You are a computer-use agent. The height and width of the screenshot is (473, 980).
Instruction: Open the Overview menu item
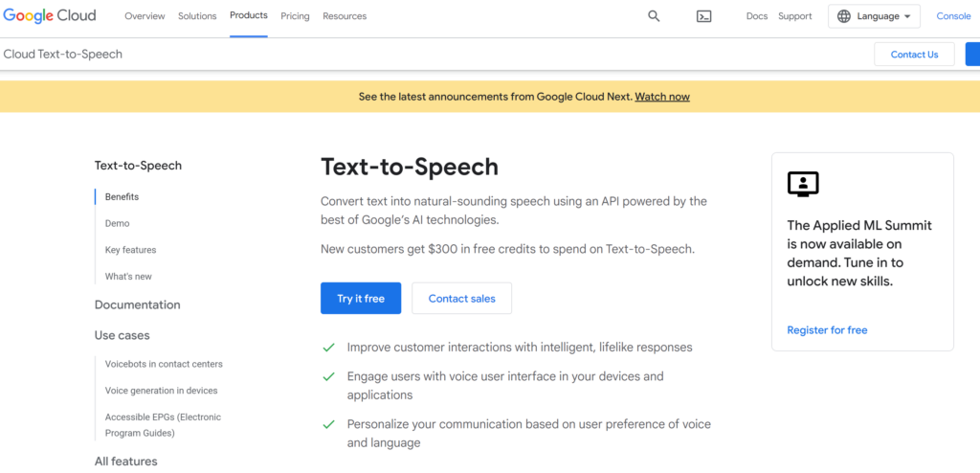tap(145, 16)
